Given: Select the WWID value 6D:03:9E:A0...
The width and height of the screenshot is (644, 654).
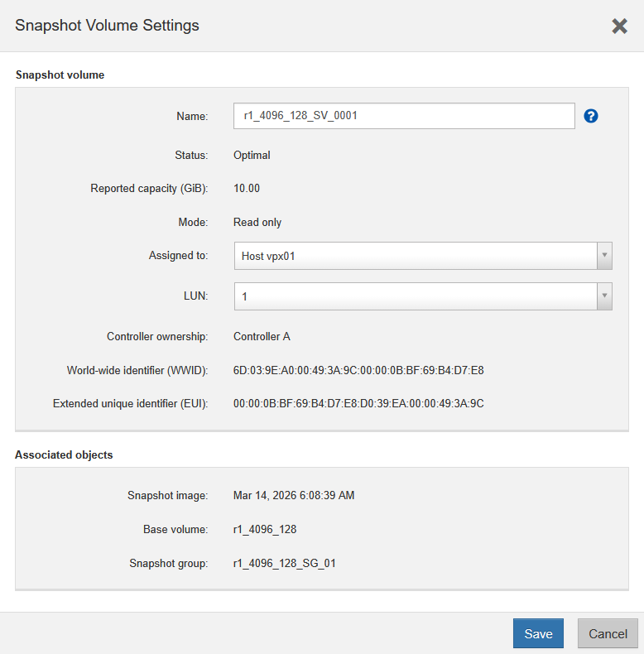Looking at the screenshot, I should [x=358, y=370].
